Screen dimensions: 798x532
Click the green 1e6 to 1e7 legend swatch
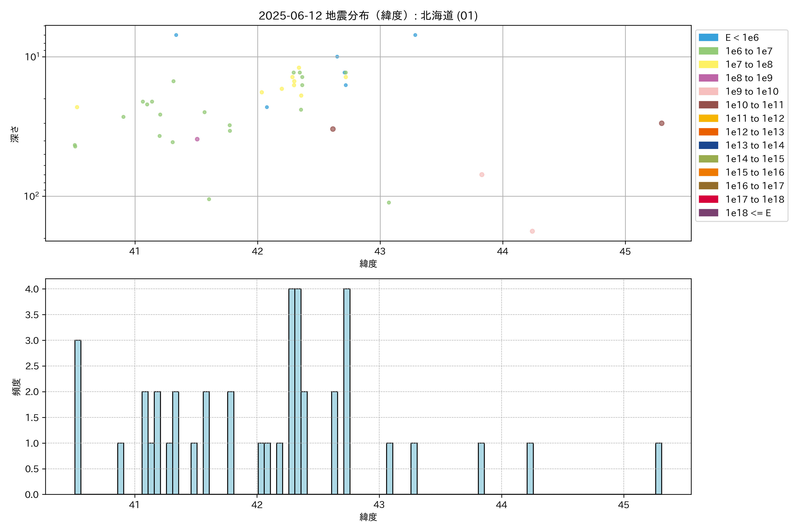click(708, 51)
